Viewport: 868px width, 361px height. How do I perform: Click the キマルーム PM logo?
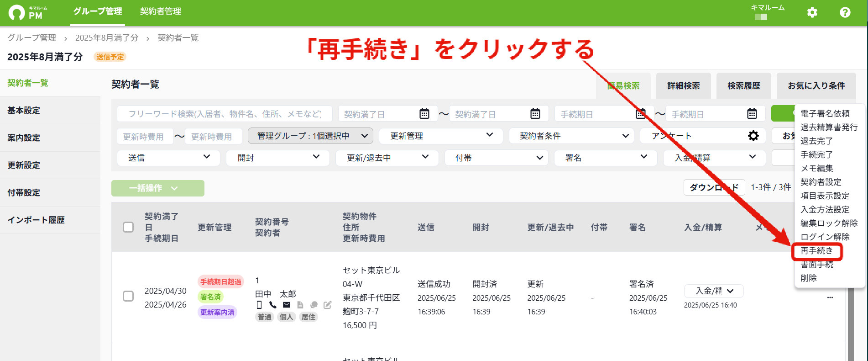tap(28, 12)
